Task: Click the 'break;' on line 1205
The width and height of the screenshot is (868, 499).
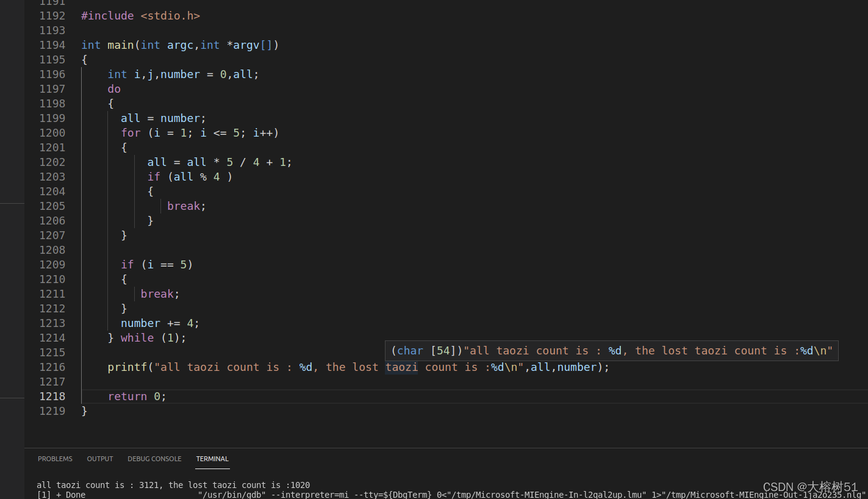Action: click(x=187, y=206)
